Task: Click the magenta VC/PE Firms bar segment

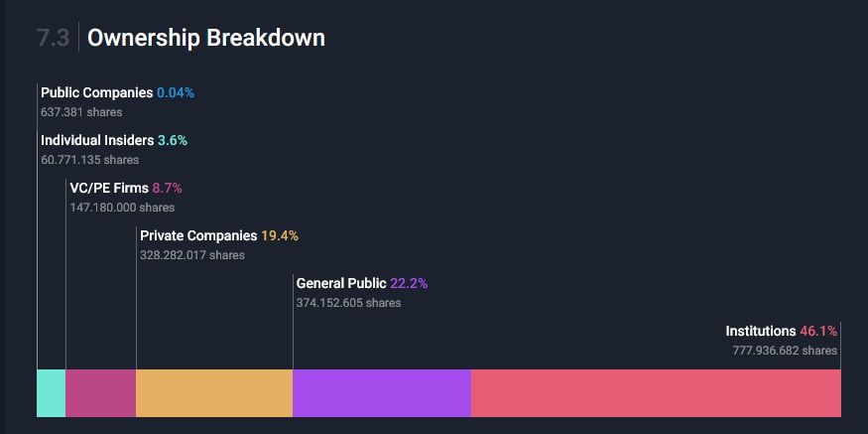Action: (100, 393)
